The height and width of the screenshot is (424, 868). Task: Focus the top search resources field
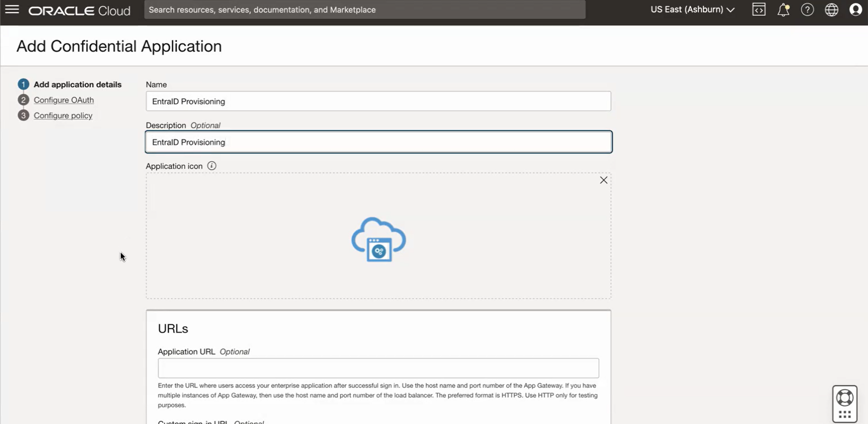tap(365, 9)
